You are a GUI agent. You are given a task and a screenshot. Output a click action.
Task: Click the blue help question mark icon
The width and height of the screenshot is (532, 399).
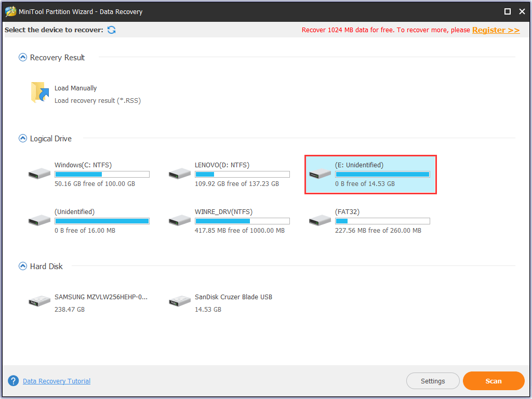click(x=13, y=381)
